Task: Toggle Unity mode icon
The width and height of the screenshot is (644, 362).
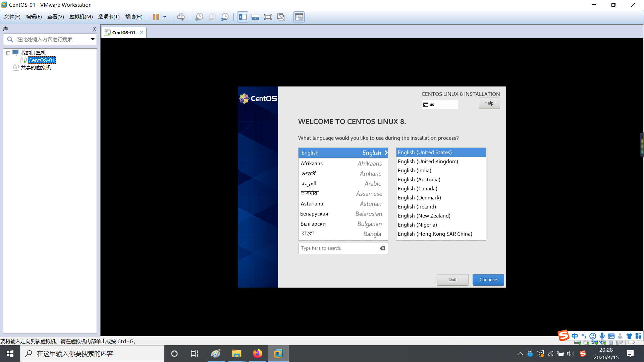Action: point(281,17)
